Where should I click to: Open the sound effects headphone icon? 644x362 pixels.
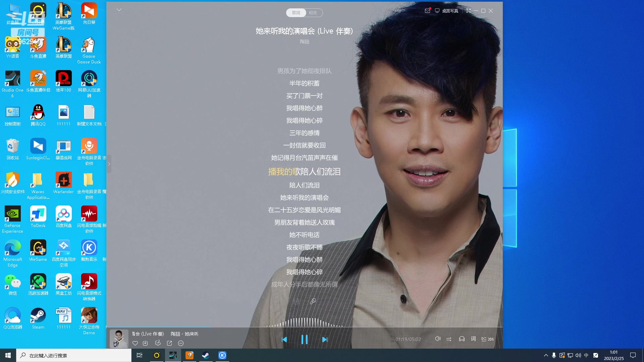click(462, 339)
